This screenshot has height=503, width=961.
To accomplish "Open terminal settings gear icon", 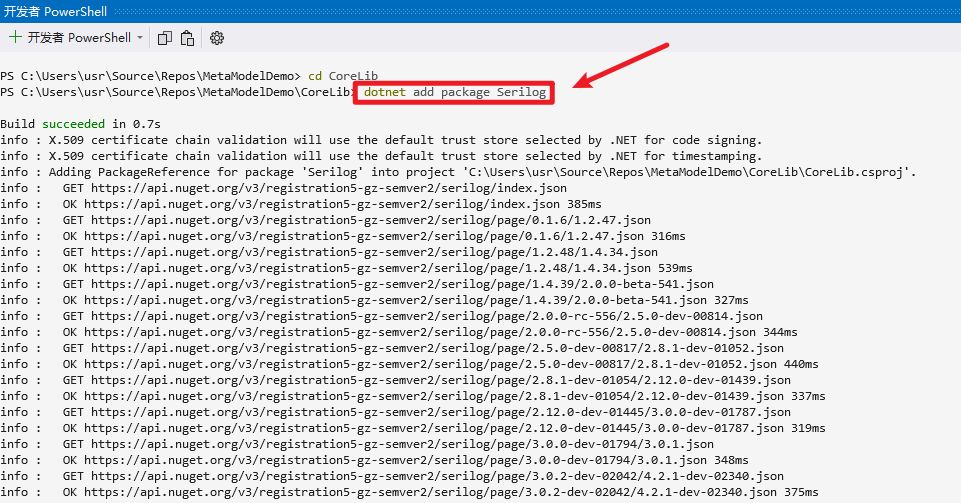I will (x=217, y=38).
